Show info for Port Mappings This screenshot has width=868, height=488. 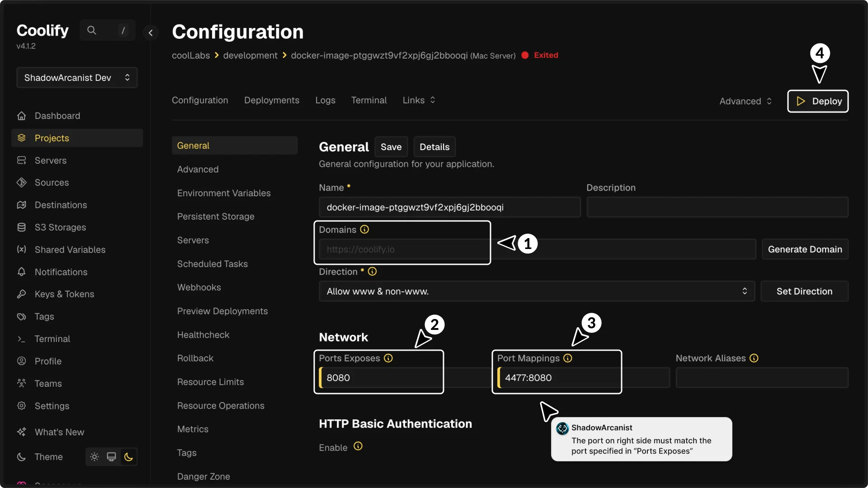pyautogui.click(x=568, y=358)
